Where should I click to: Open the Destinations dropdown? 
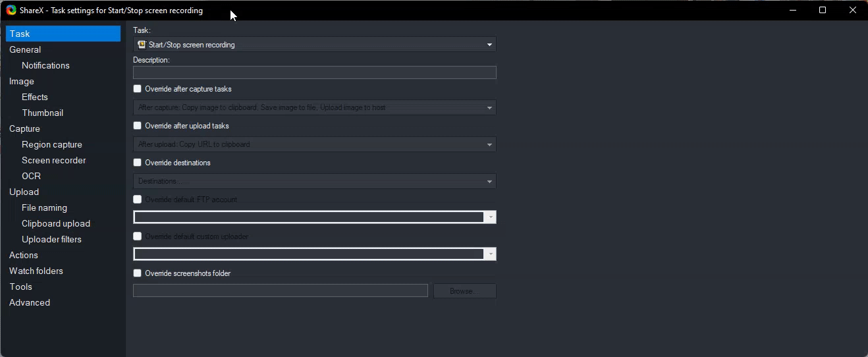pyautogui.click(x=315, y=181)
